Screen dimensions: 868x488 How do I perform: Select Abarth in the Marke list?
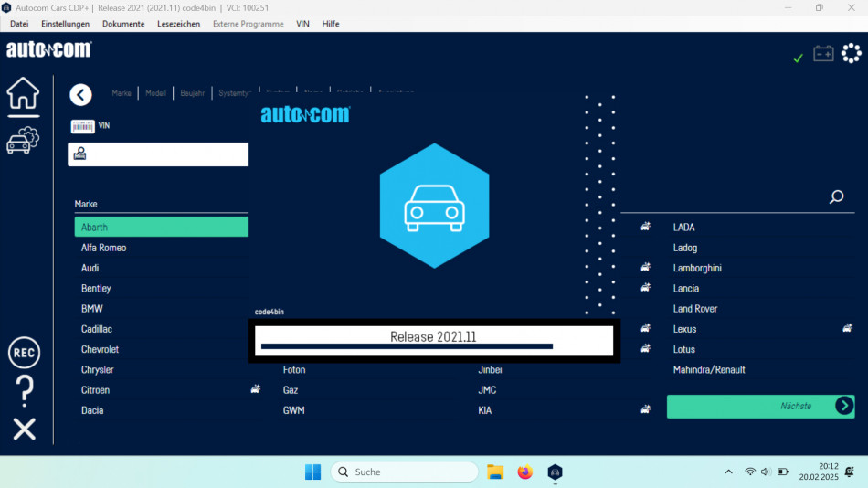point(161,228)
